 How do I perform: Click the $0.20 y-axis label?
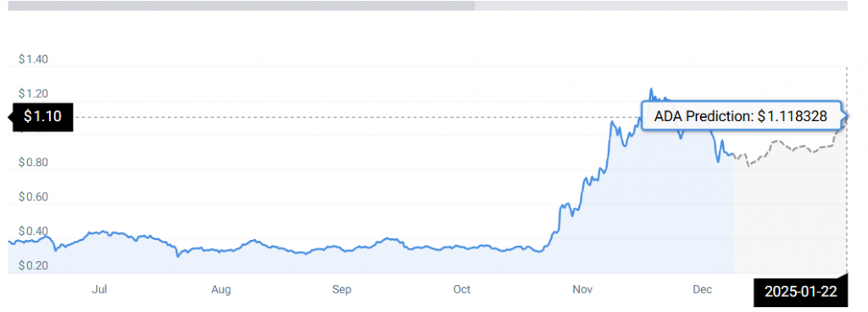33,265
